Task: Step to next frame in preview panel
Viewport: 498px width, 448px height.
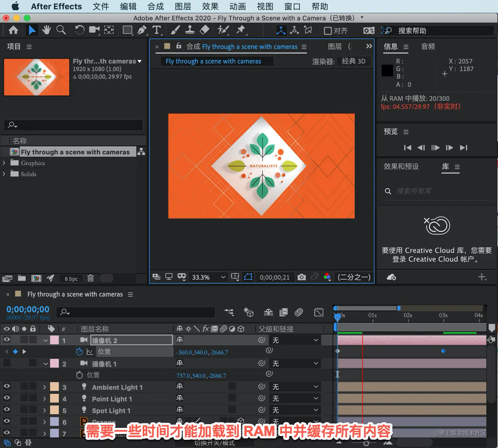Action: click(x=449, y=148)
